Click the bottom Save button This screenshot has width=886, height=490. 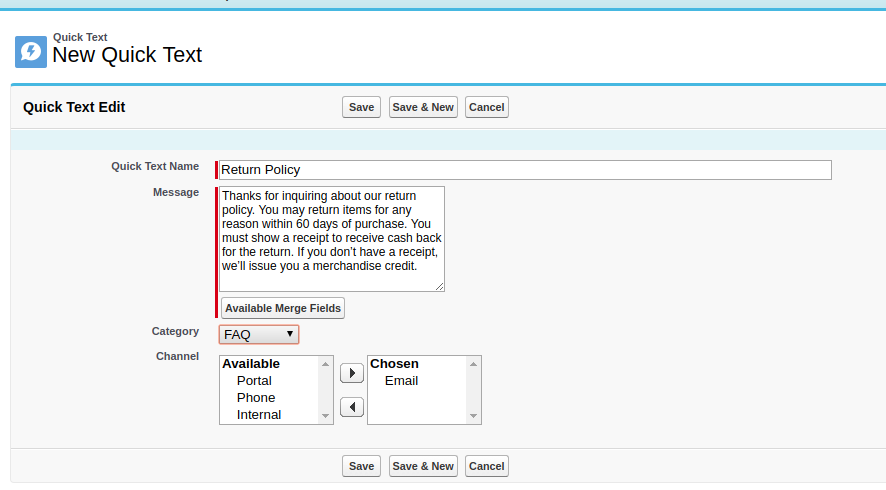pos(361,466)
